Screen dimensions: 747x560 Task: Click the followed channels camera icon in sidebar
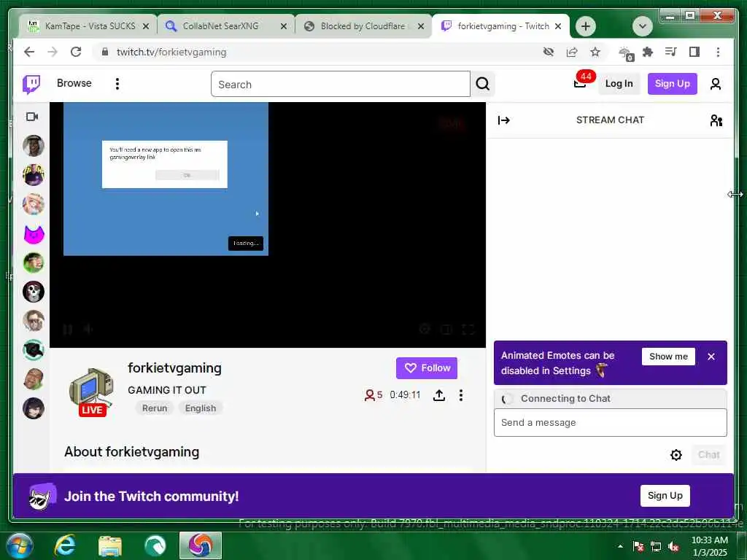tap(32, 117)
